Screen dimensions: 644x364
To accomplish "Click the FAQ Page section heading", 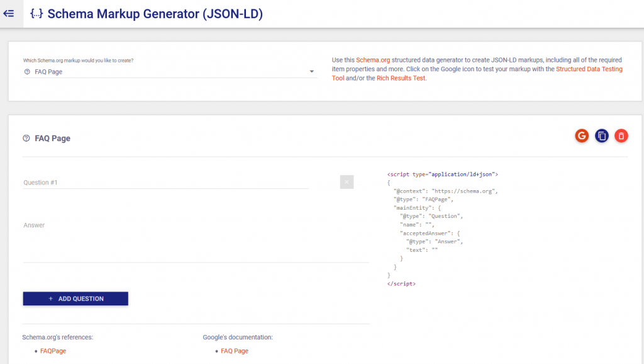I will coord(53,138).
